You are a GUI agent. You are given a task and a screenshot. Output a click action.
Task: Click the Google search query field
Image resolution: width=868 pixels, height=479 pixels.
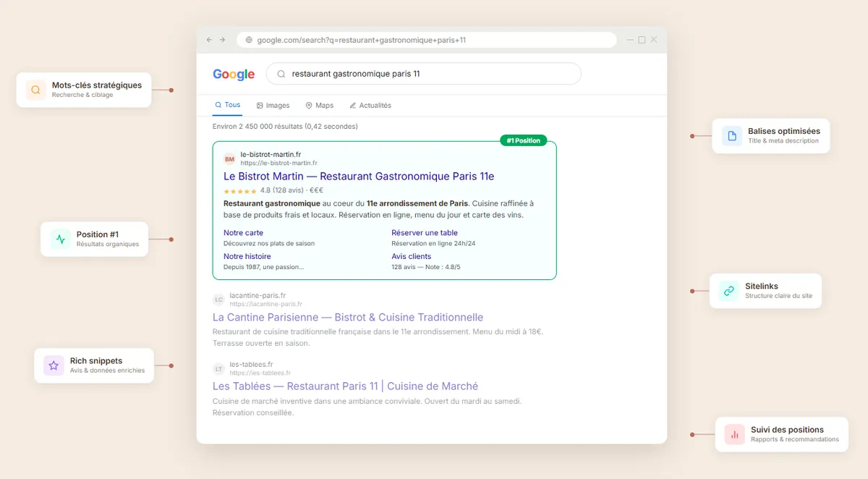(427, 74)
